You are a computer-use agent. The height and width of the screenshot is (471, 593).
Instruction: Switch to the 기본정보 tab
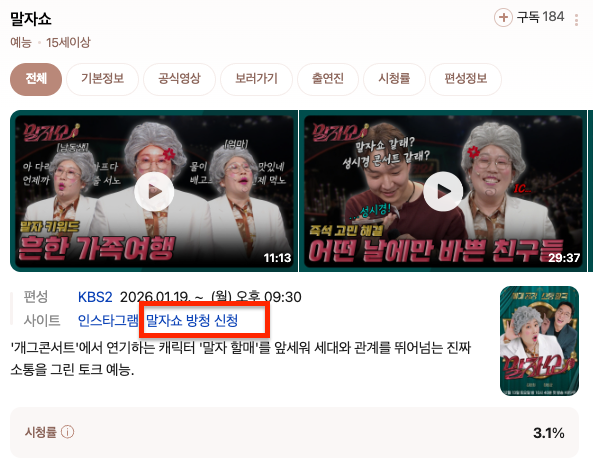[x=102, y=79]
